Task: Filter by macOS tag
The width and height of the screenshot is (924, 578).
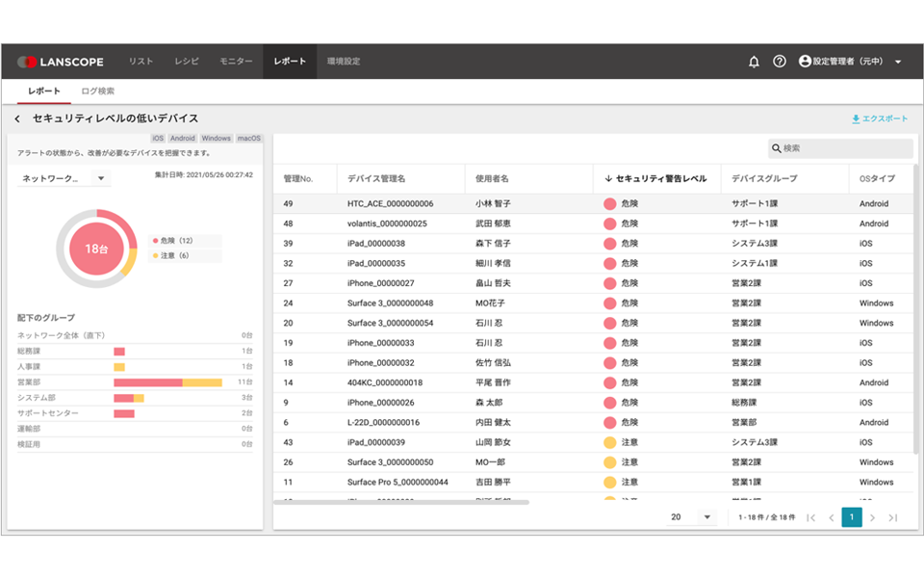Action: click(248, 139)
